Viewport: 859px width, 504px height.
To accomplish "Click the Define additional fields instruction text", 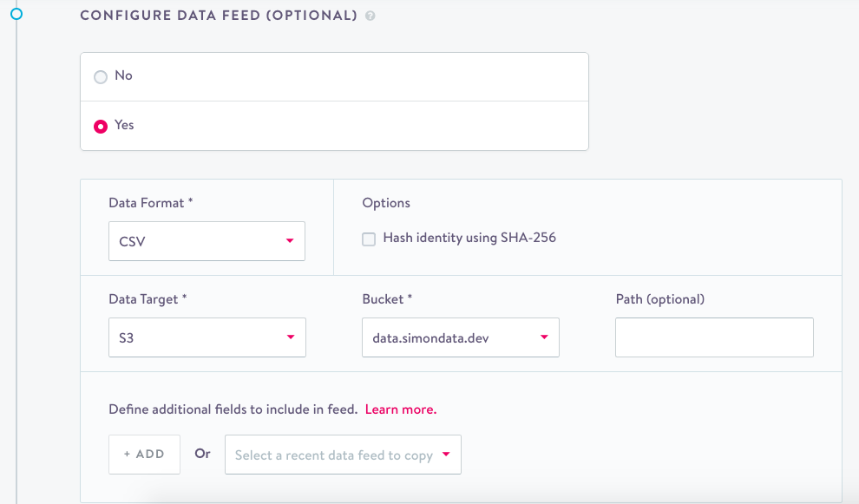I will (x=233, y=409).
